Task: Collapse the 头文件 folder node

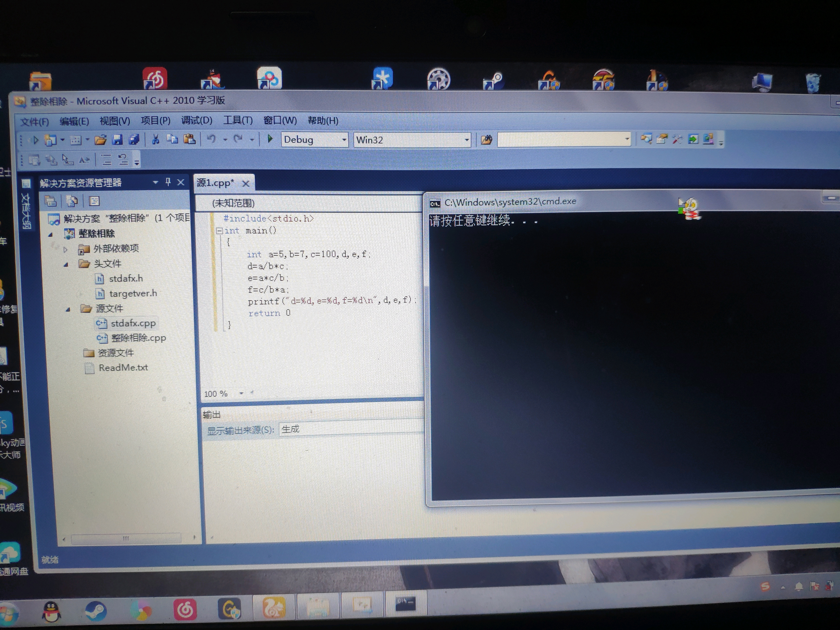Action: click(66, 265)
